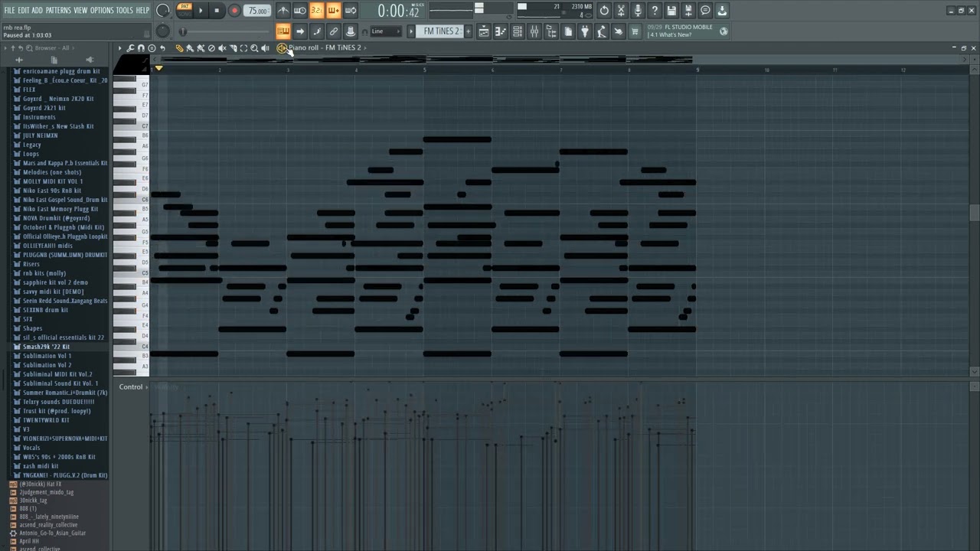980x551 pixels.
Task: Open pattern selector arrow before FM TiNES 2
Action: [x=411, y=31]
